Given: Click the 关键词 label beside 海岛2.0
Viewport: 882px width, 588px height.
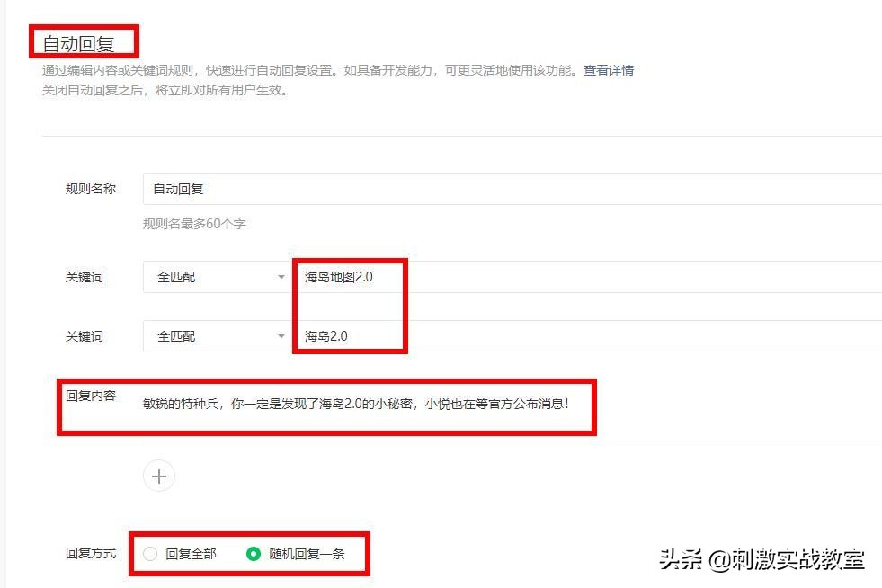Looking at the screenshot, I should click(x=85, y=336).
